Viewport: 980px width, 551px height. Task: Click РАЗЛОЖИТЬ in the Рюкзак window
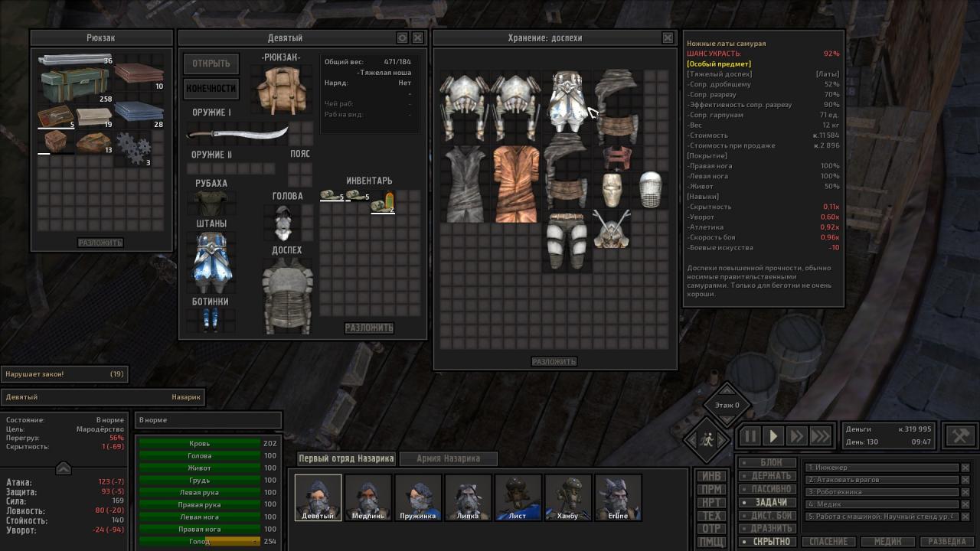[x=100, y=243]
